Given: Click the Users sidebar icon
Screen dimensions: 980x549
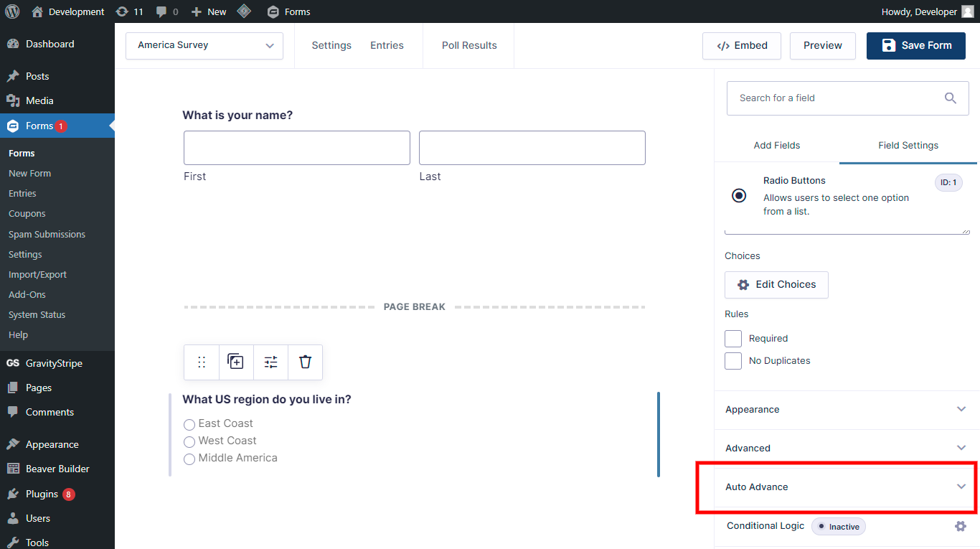Looking at the screenshot, I should 13,518.
